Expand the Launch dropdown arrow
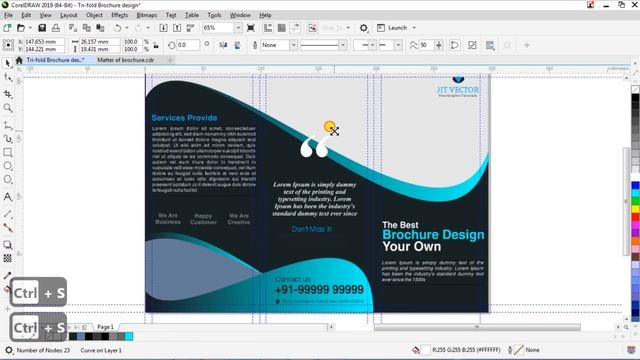This screenshot has height=360, width=640. pos(414,28)
